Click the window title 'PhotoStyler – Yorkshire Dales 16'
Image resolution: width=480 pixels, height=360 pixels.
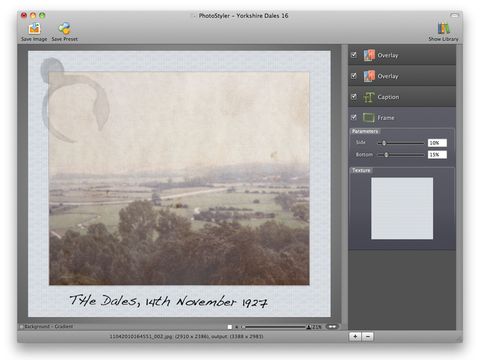tap(243, 16)
